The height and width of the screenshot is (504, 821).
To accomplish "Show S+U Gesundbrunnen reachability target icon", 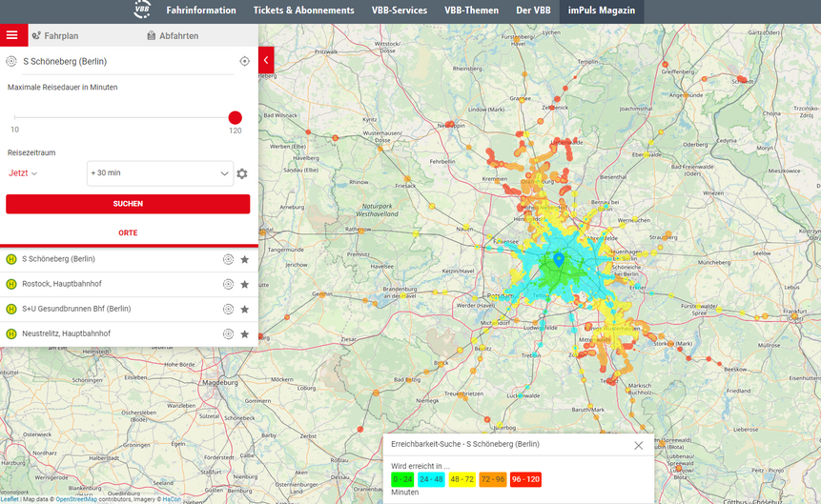I will pyautogui.click(x=228, y=309).
